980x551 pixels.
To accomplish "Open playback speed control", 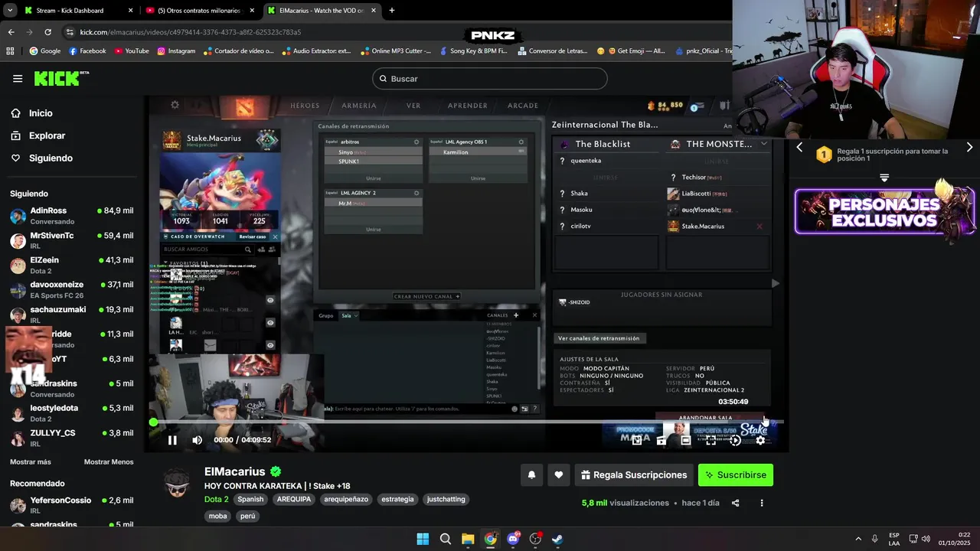I will click(735, 440).
